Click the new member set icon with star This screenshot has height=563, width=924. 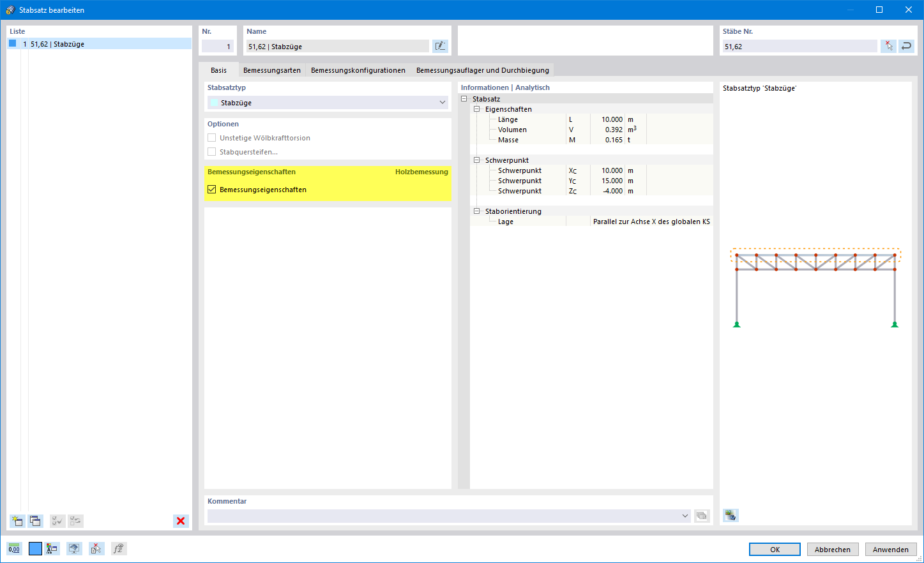point(17,521)
